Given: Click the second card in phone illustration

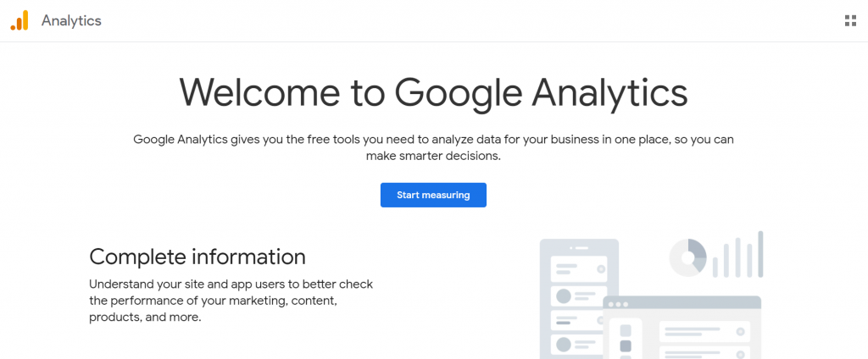Looking at the screenshot, I should [579, 295].
